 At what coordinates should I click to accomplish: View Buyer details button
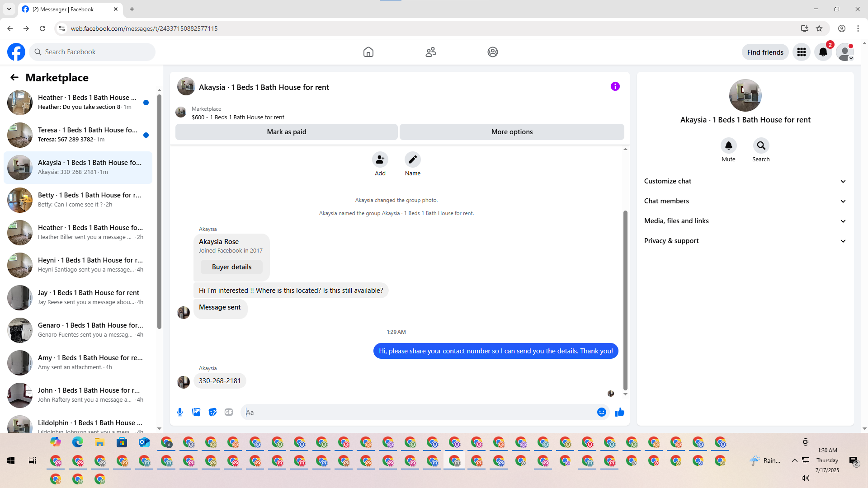click(231, 267)
